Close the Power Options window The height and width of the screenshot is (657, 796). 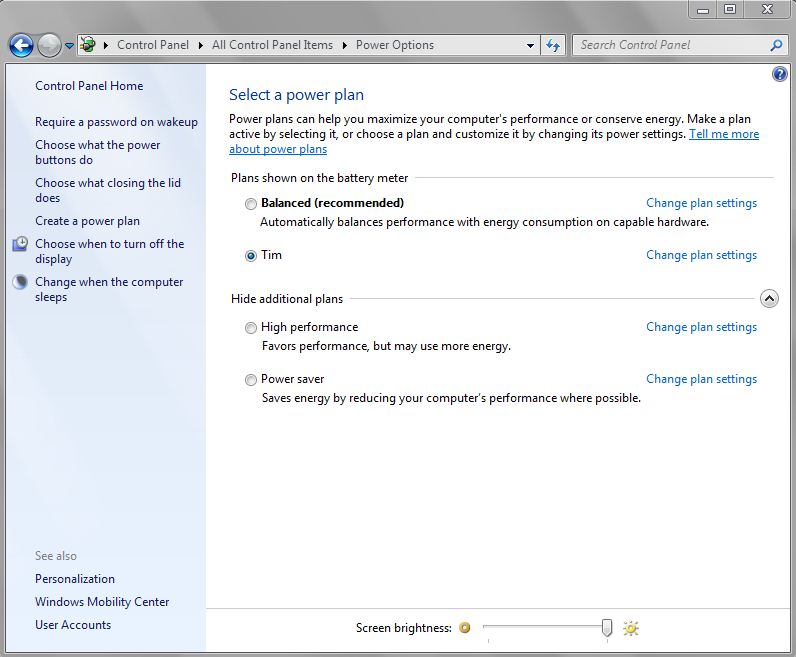[x=767, y=10]
